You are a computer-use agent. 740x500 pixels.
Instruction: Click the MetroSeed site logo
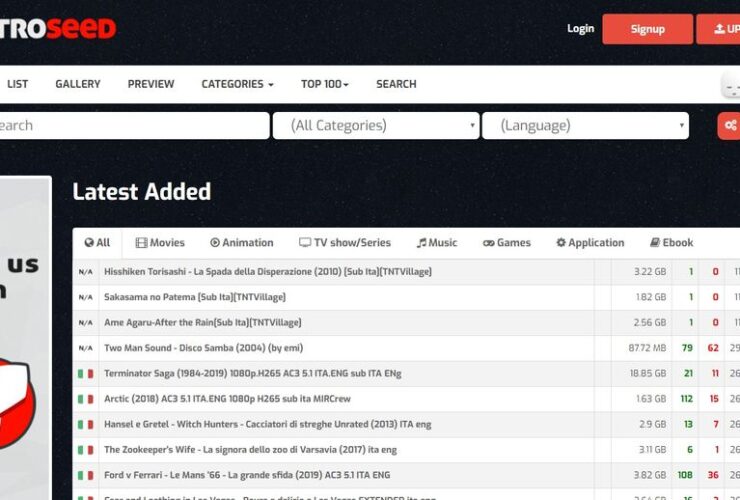[58, 28]
